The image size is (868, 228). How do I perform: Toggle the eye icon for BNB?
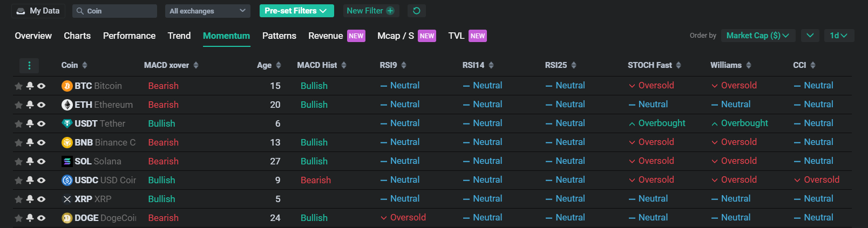click(41, 143)
